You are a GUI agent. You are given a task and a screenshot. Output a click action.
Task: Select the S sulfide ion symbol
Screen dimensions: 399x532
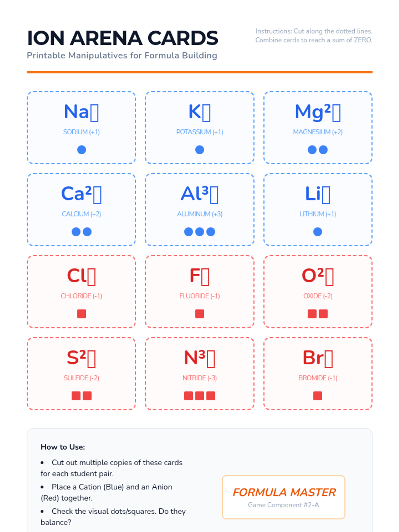pos(81,358)
